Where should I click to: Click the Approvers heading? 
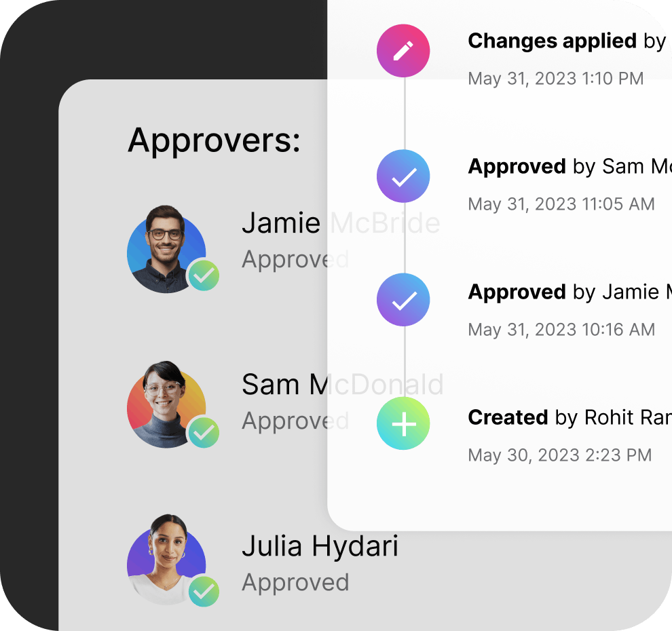214,141
